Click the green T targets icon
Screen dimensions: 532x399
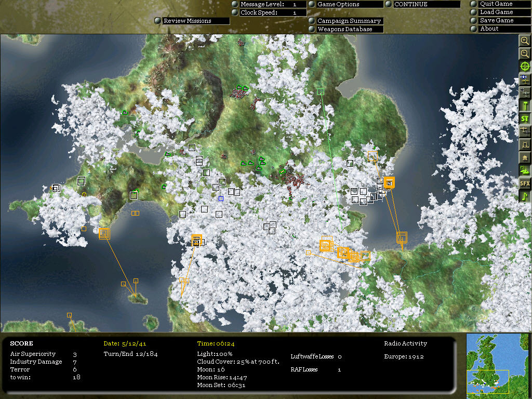point(525,105)
